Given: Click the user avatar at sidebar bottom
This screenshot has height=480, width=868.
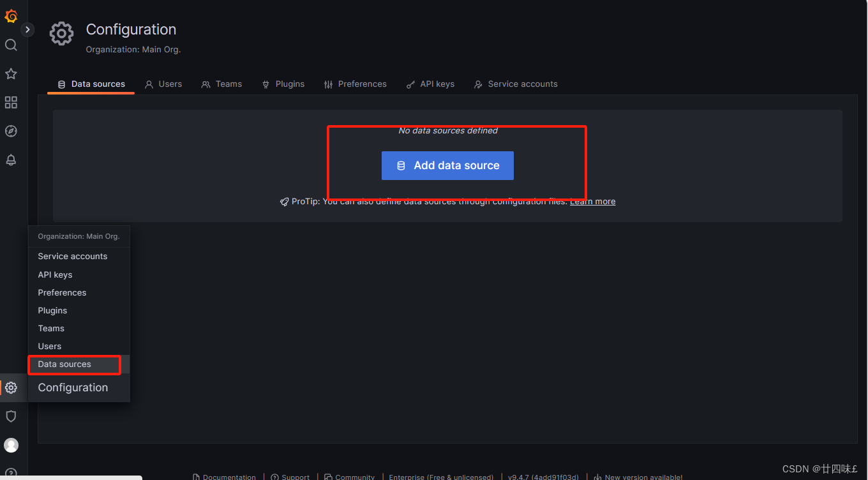Looking at the screenshot, I should pos(10,445).
